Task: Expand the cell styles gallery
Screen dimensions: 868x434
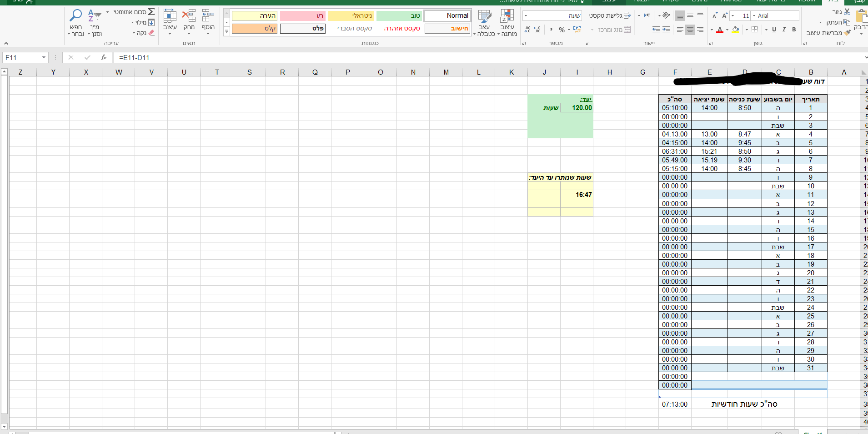Action: pos(226,32)
